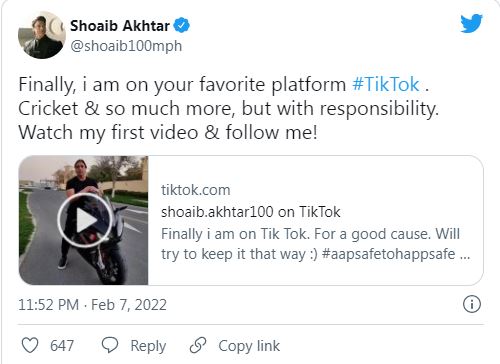Click the 647 likes count
This screenshot has width=500, height=364.
[62, 346]
